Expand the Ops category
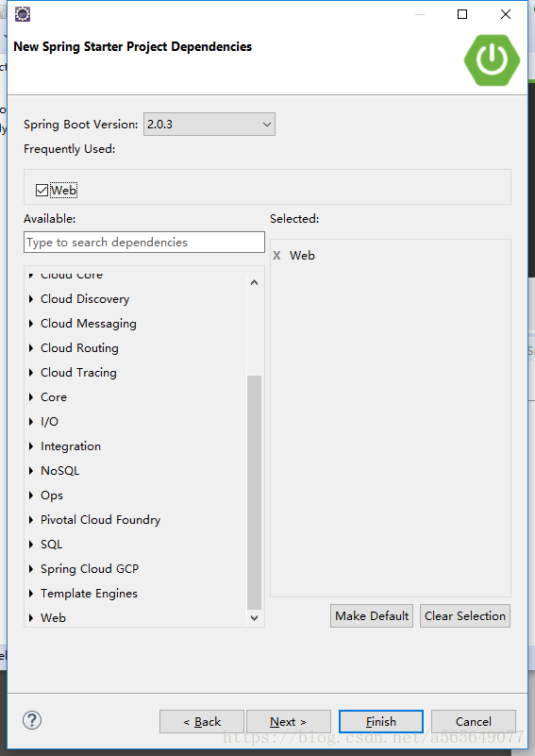The height and width of the screenshot is (756, 535). pyautogui.click(x=31, y=496)
